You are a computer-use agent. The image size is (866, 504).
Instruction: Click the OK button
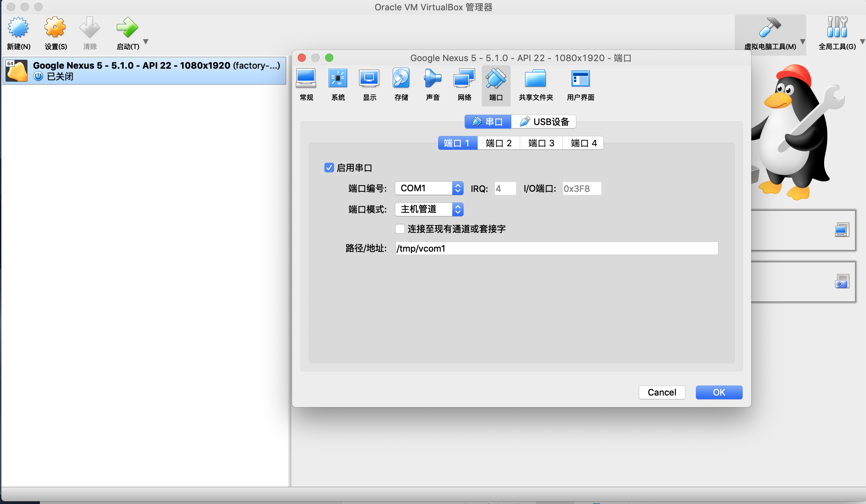coord(719,392)
